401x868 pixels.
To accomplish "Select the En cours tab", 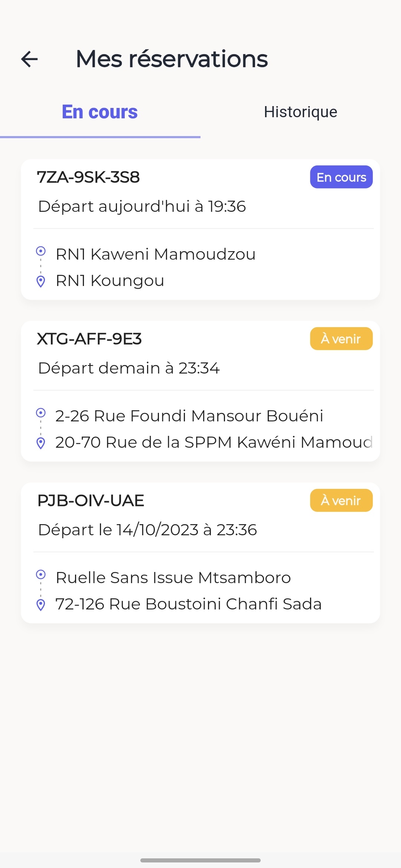I will coord(100,112).
